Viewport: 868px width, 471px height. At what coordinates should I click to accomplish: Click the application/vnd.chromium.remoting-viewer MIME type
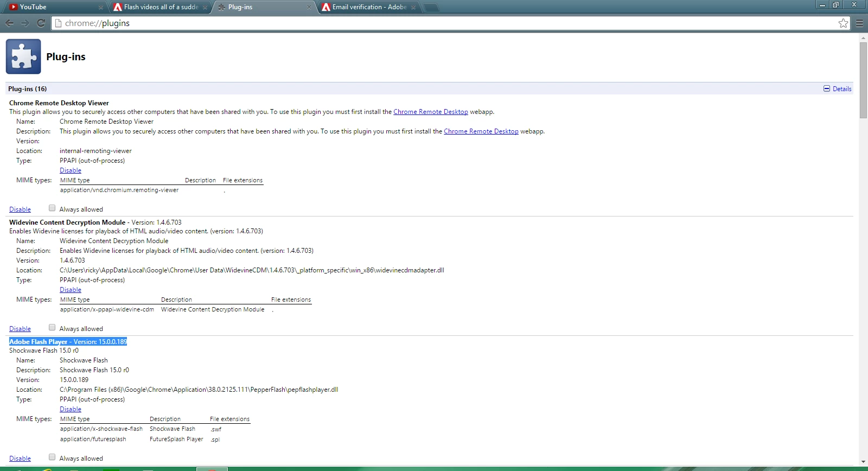pos(119,190)
